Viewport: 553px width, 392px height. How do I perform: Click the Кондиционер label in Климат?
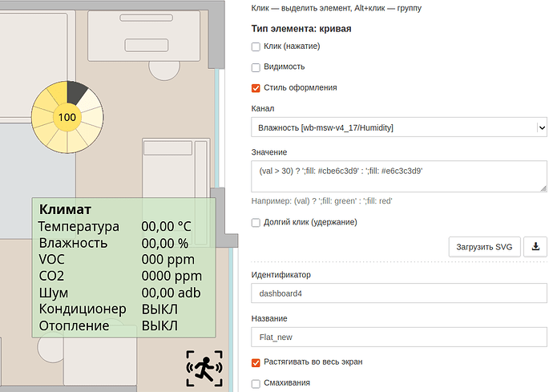click(83, 309)
